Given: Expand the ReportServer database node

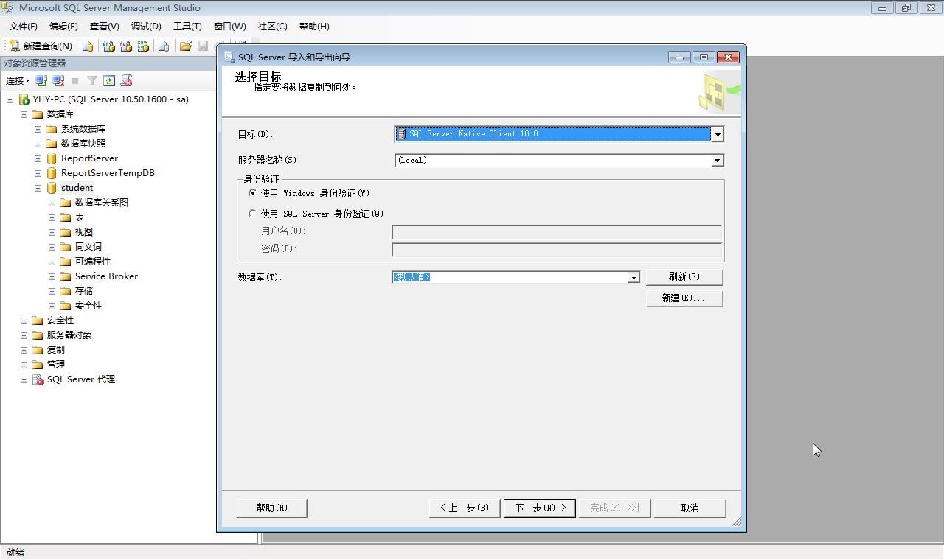Looking at the screenshot, I should 38,158.
